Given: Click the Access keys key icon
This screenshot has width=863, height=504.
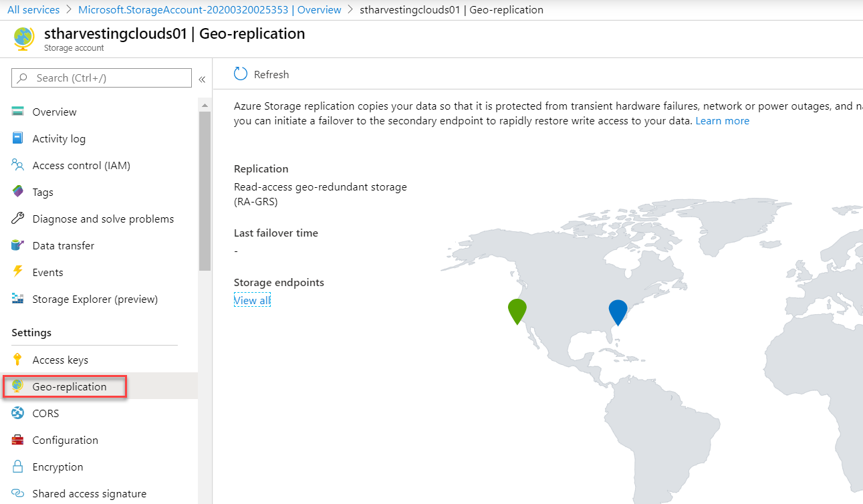Looking at the screenshot, I should [x=18, y=360].
